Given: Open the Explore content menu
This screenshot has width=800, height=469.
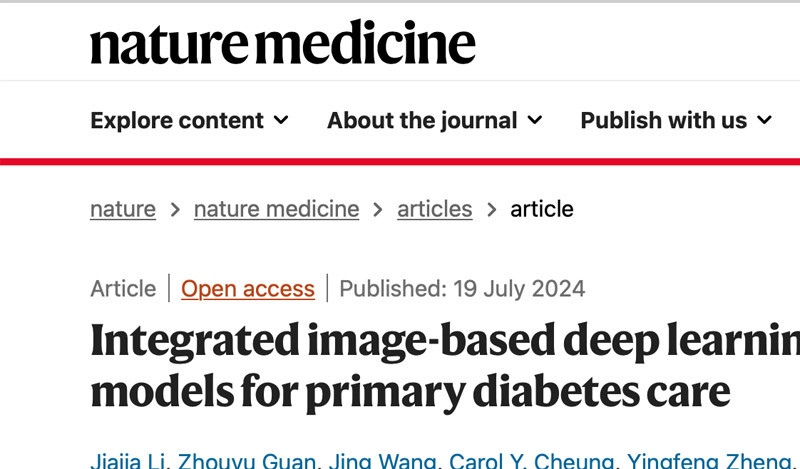Looking at the screenshot, I should [189, 120].
